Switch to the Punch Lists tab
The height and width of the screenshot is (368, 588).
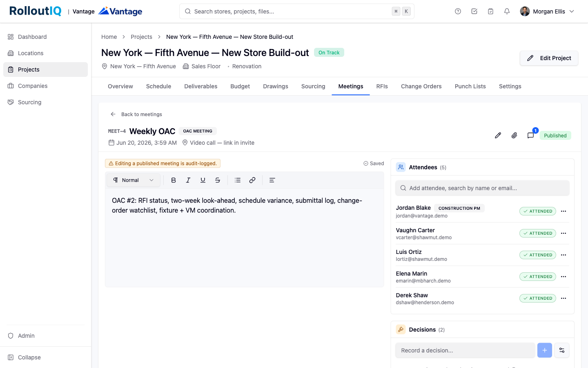tap(470, 86)
